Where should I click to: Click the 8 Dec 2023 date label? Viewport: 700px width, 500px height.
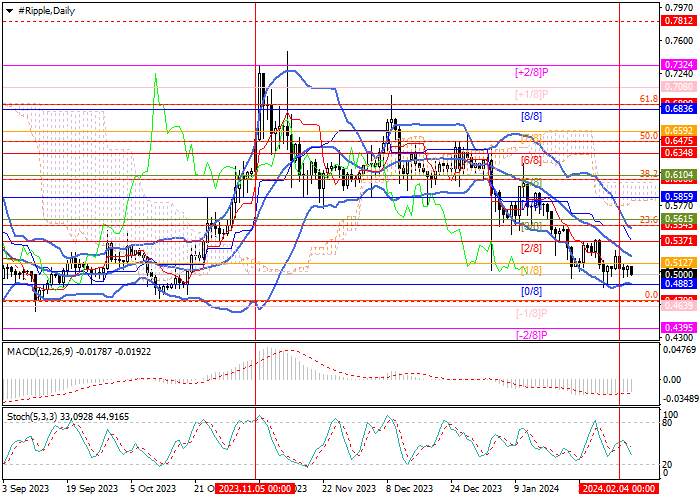point(410,488)
